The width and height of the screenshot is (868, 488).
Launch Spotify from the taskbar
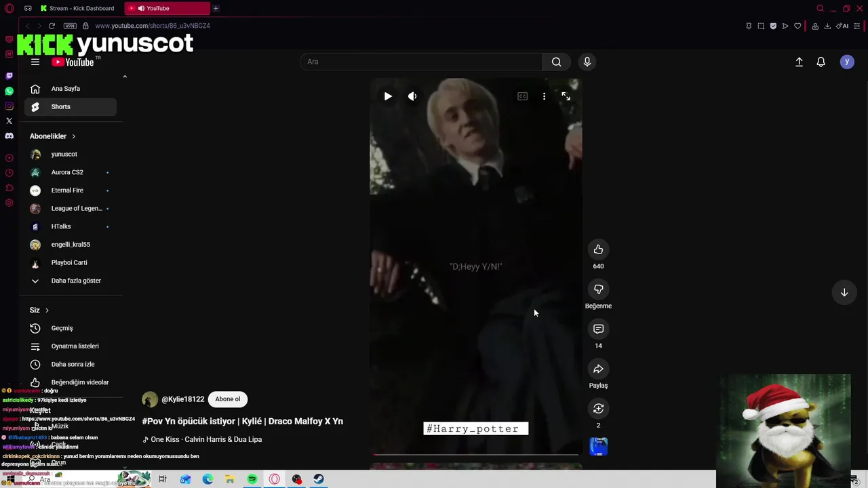(252, 479)
